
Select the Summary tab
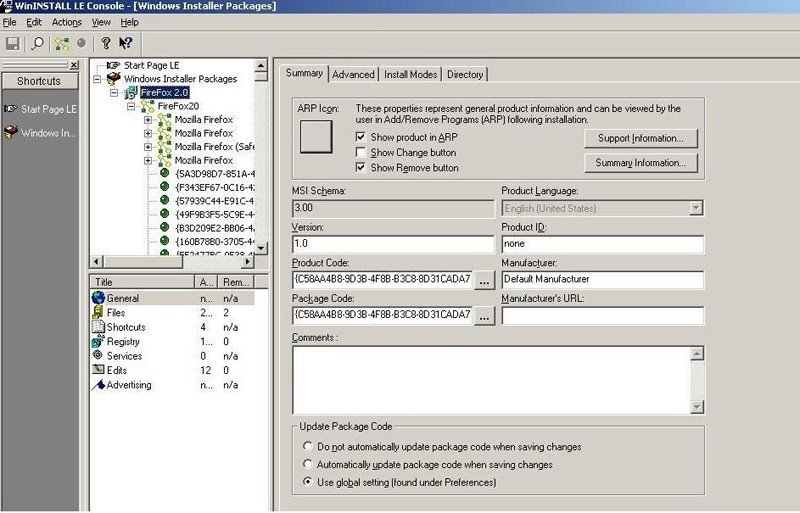click(304, 73)
